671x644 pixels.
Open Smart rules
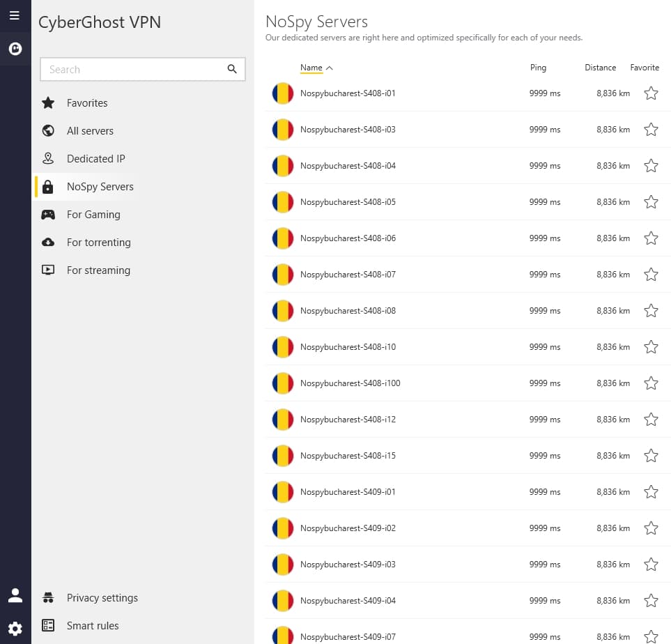click(x=93, y=626)
